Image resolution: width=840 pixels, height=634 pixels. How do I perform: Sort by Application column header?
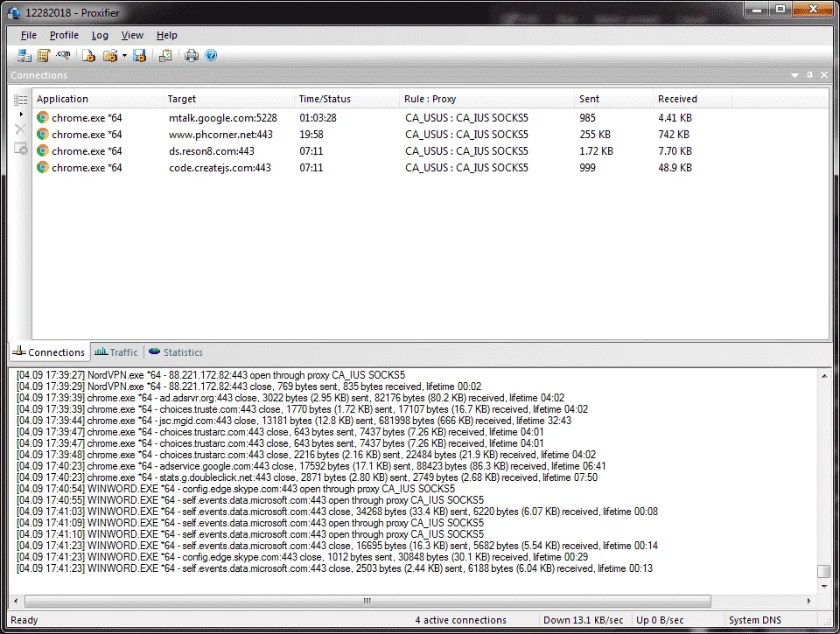pos(97,99)
